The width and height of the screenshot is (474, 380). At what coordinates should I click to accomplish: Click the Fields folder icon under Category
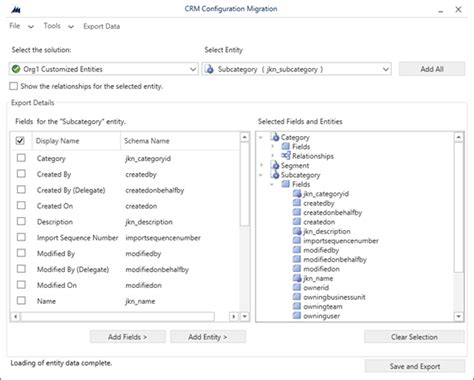point(286,146)
